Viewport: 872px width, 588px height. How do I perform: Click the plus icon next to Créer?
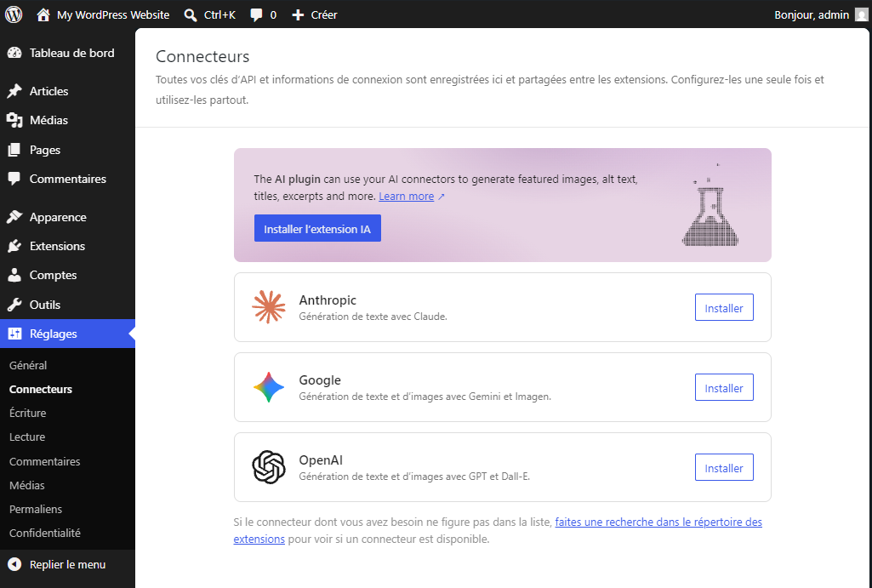(298, 15)
